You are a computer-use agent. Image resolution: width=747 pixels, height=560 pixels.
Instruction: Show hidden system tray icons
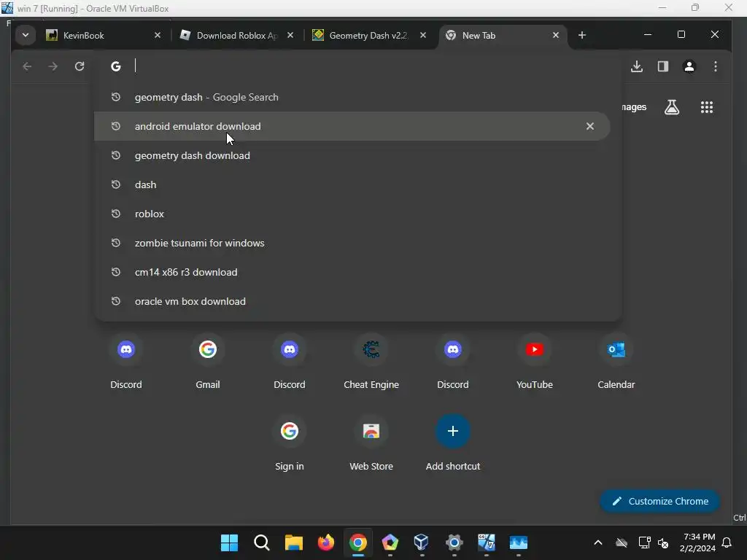pos(598,542)
